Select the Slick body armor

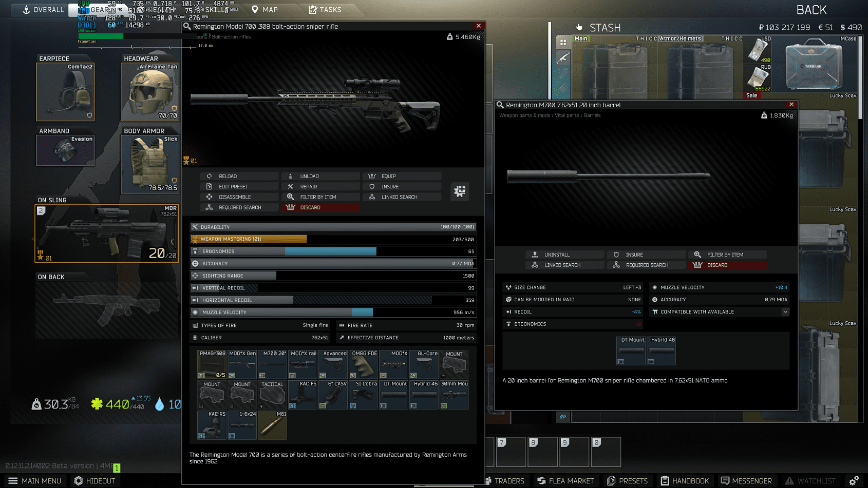[150, 164]
